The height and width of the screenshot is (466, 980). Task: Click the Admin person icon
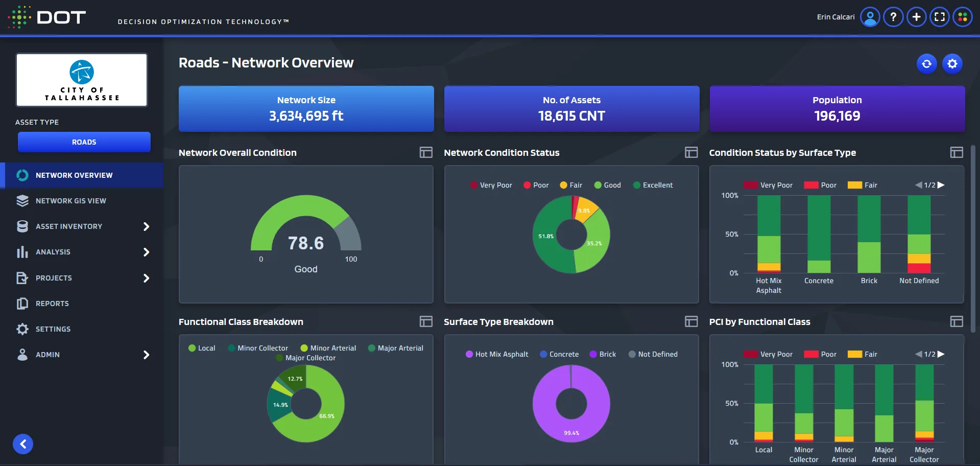click(22, 355)
